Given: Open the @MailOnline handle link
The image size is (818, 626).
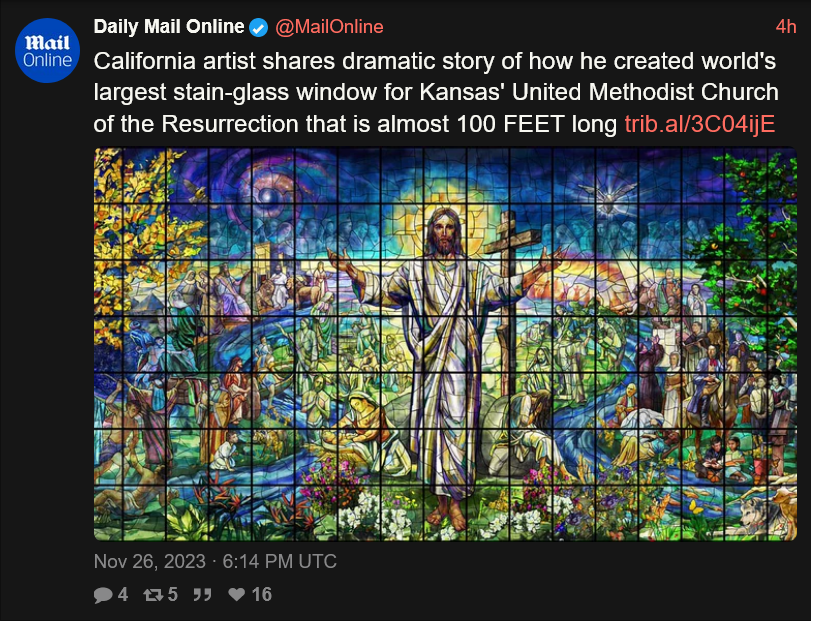Looking at the screenshot, I should [329, 27].
